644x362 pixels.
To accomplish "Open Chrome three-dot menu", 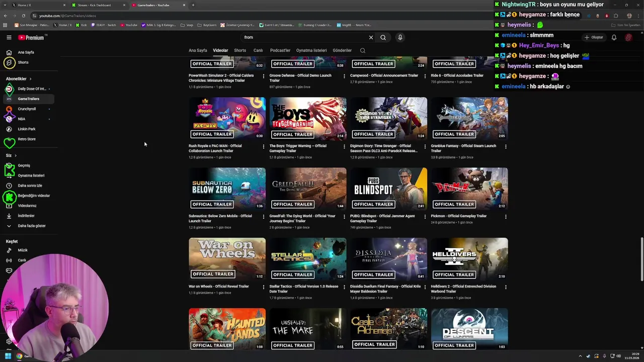I will [x=638, y=16].
